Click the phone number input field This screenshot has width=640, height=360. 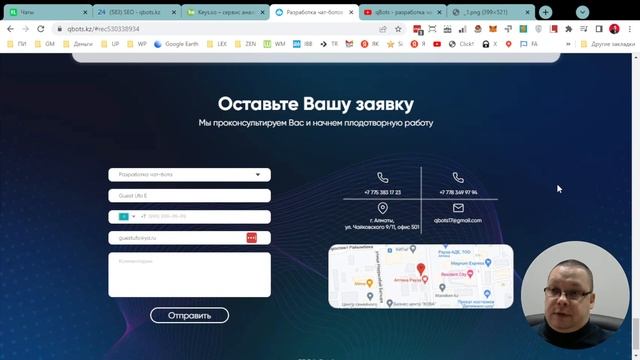(189, 217)
